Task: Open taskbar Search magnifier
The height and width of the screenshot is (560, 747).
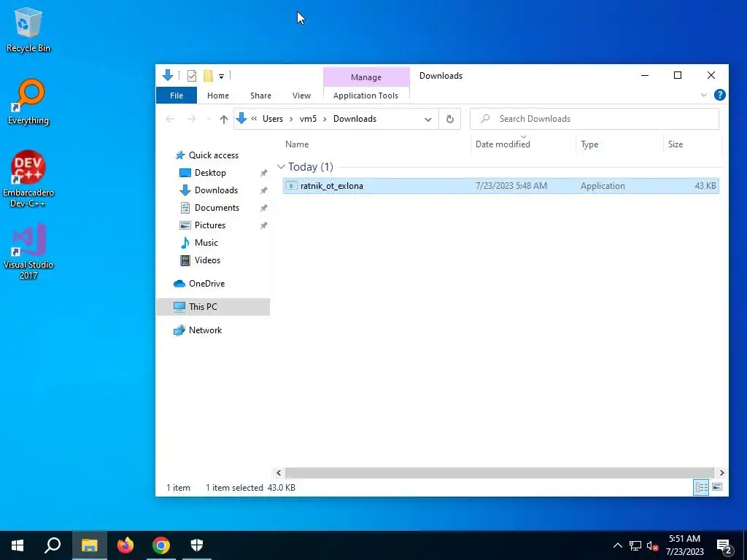Action: tap(53, 545)
